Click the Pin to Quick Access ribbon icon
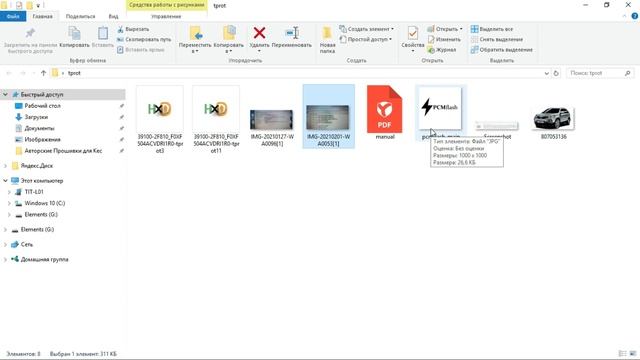 pos(30,33)
